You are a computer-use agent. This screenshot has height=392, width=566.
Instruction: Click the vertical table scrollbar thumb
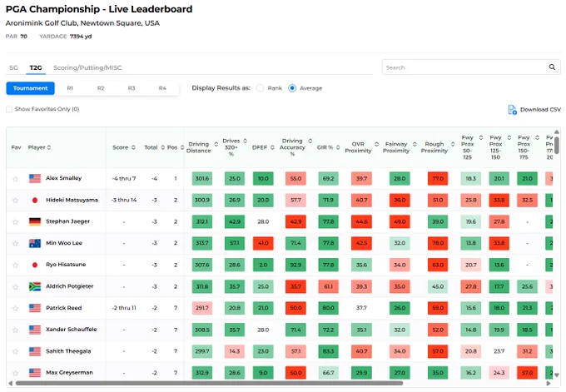(x=557, y=144)
